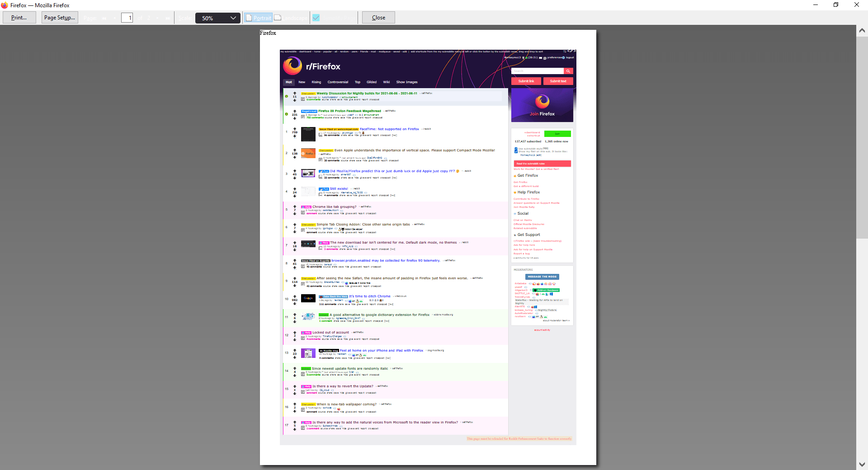Screen dimensions: 868x470
Task: Toggle the 'Use subreddit style' checkbox
Action: (516, 149)
